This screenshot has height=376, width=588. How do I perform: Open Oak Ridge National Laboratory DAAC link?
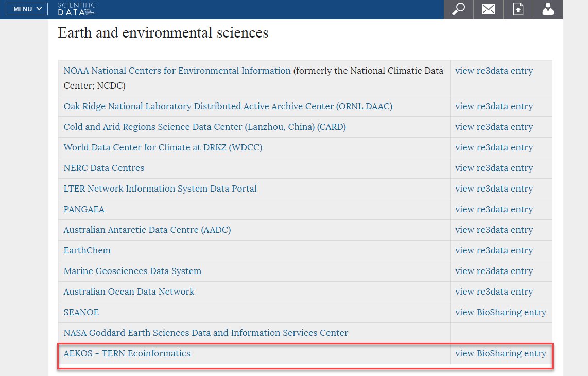[x=228, y=106]
